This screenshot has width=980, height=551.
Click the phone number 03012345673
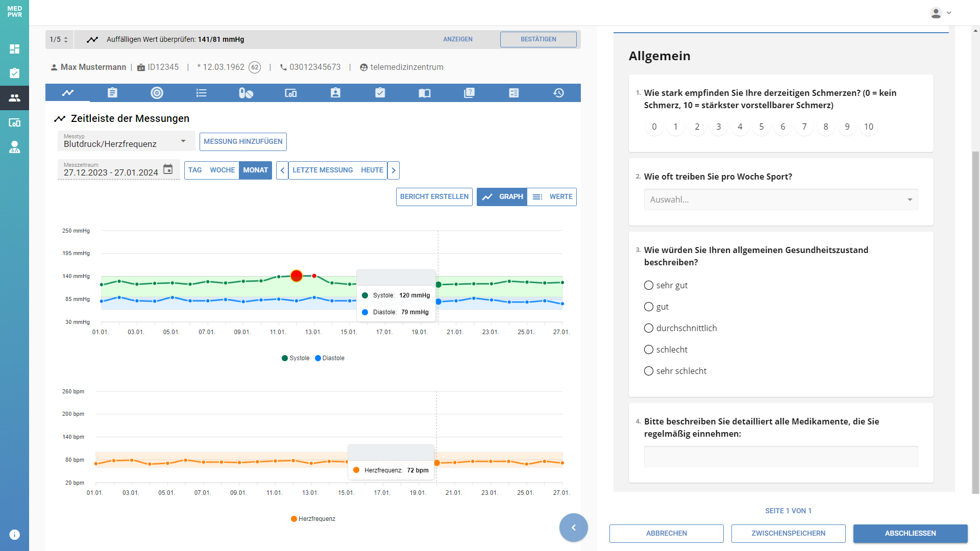pyautogui.click(x=315, y=67)
